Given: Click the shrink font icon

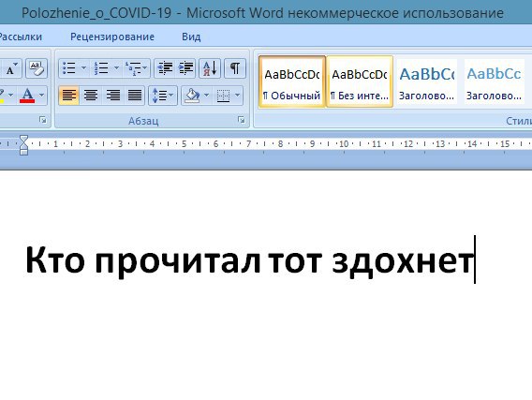Looking at the screenshot, I should [12, 68].
